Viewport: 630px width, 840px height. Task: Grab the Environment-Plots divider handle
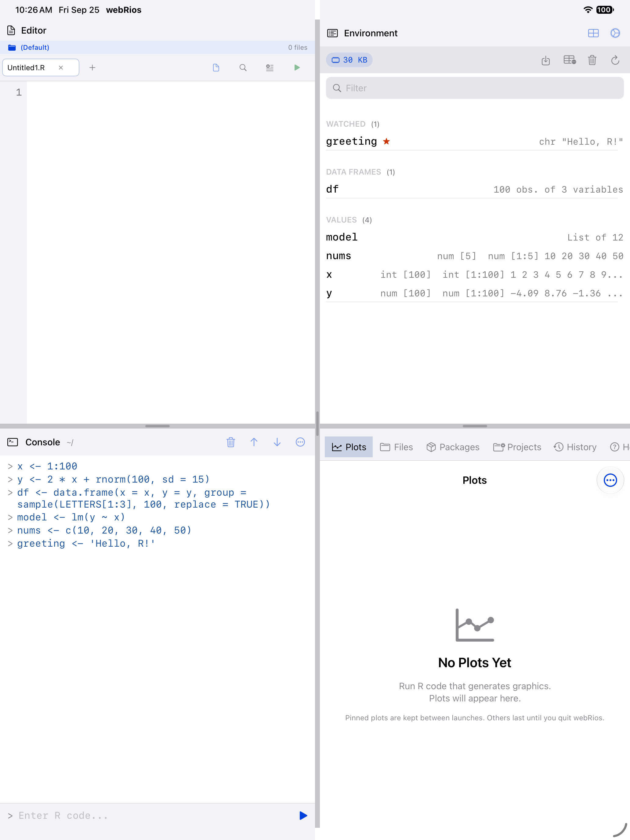click(475, 426)
